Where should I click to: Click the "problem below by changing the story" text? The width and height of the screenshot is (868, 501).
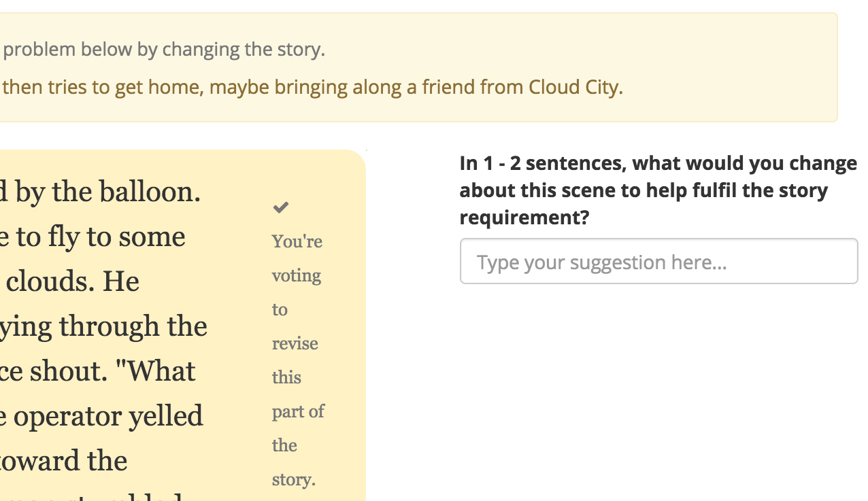tap(164, 50)
